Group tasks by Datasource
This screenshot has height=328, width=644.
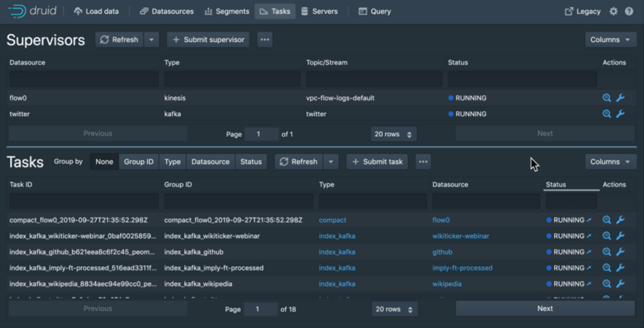point(211,161)
